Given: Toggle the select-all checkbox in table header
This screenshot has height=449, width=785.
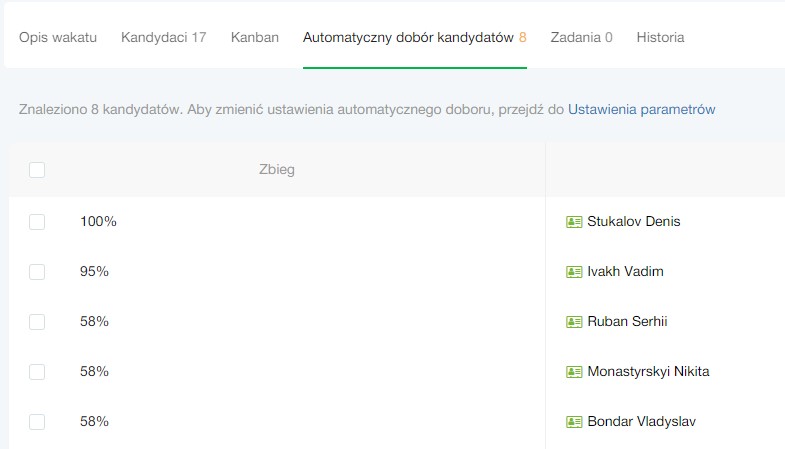Looking at the screenshot, I should [x=37, y=170].
